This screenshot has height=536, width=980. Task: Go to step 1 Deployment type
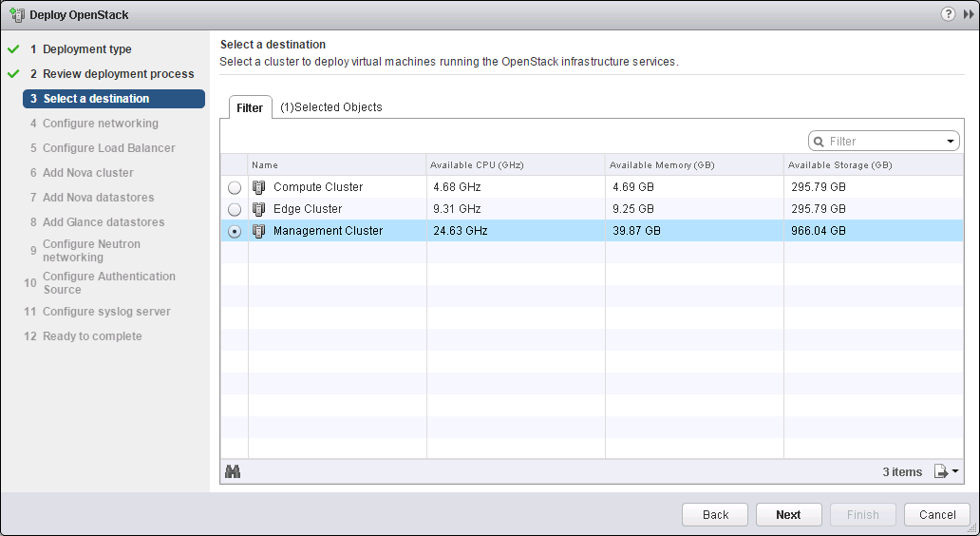87,49
